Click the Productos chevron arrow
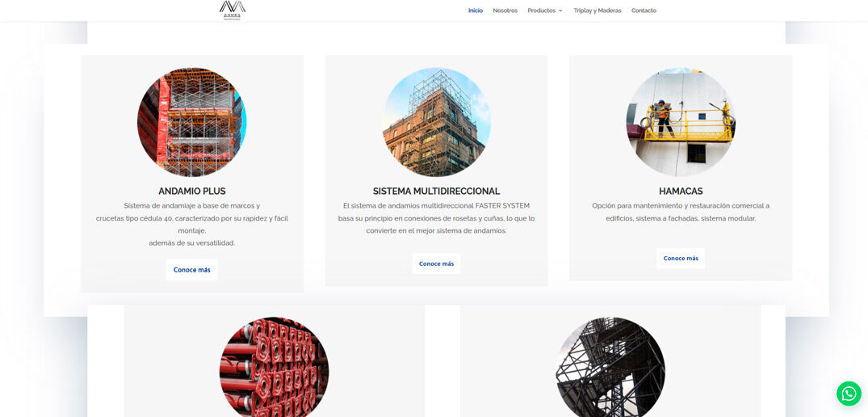Viewport: 868px width, 417px height. tap(560, 11)
